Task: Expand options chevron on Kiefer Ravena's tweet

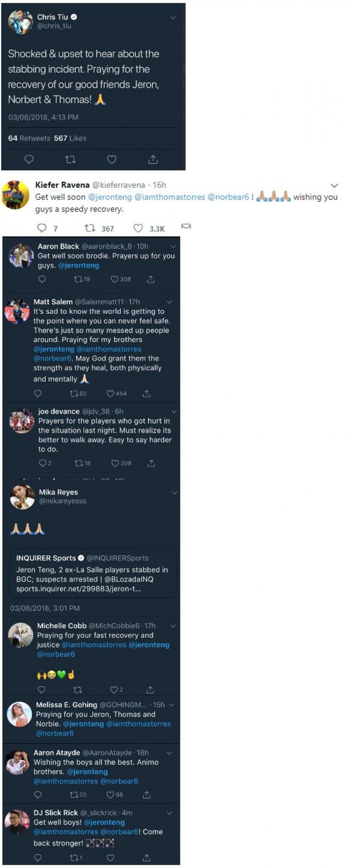Action: click(334, 185)
